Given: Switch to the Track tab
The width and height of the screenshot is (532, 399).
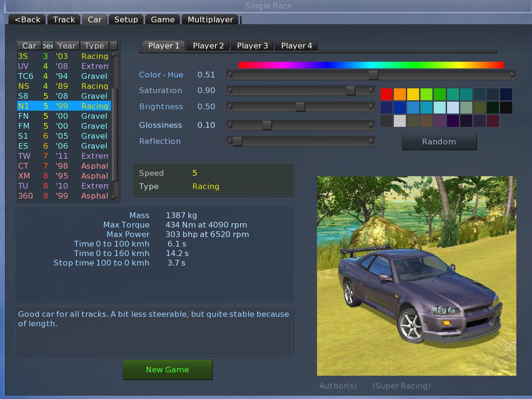Looking at the screenshot, I should (x=64, y=19).
